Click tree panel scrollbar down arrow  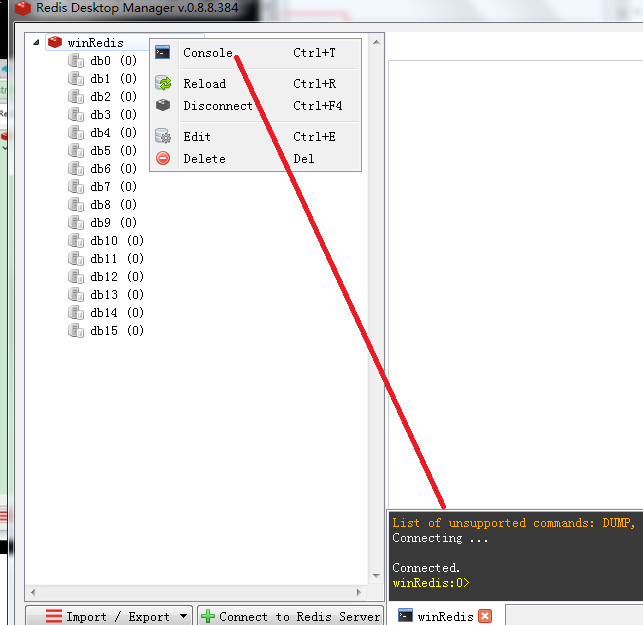coord(376,576)
